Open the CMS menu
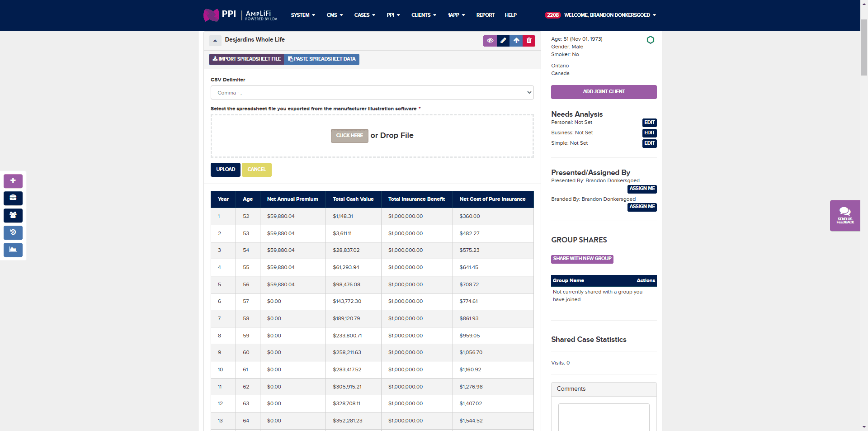 [335, 15]
